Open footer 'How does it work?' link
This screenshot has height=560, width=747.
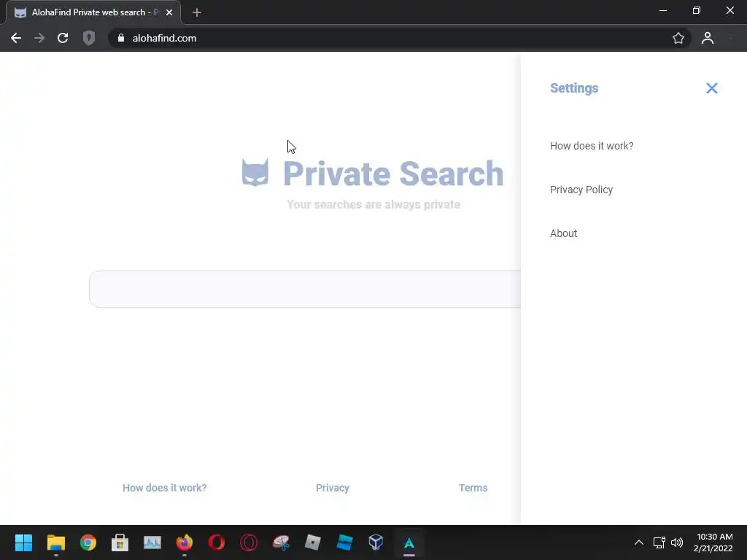[x=164, y=488]
